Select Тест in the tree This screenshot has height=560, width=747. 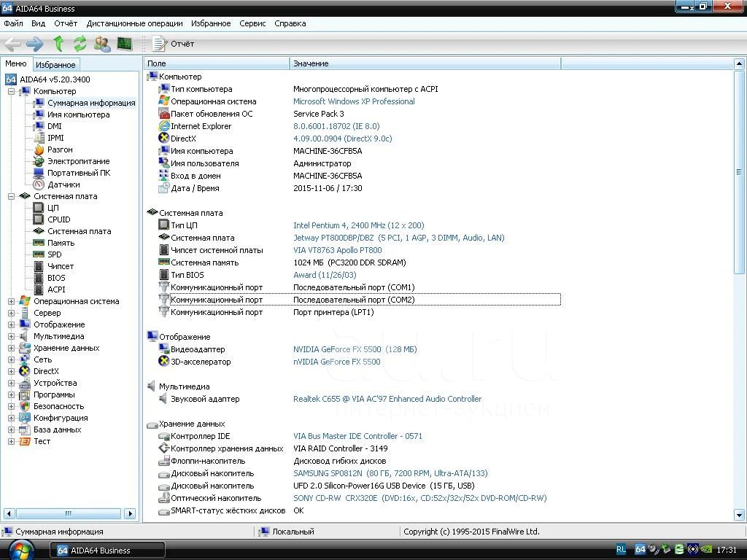(42, 441)
